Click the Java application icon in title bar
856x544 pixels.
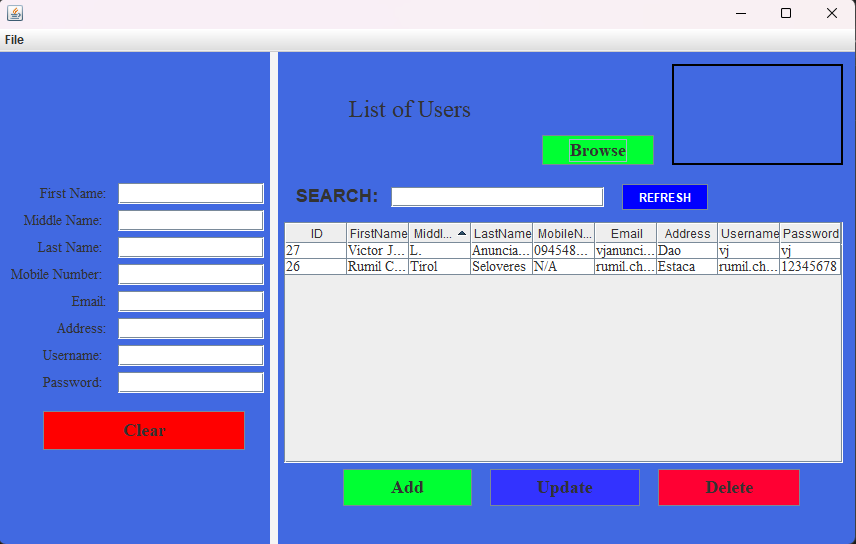(x=15, y=13)
